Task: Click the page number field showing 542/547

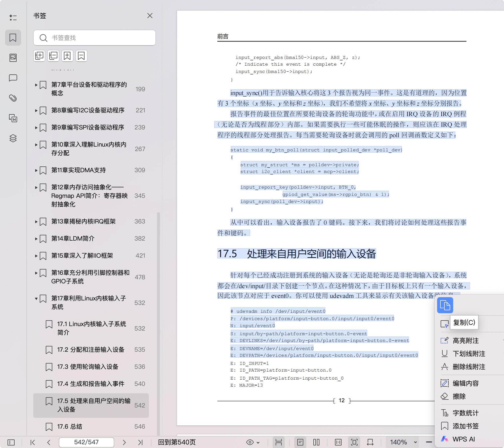Action: (x=86, y=442)
